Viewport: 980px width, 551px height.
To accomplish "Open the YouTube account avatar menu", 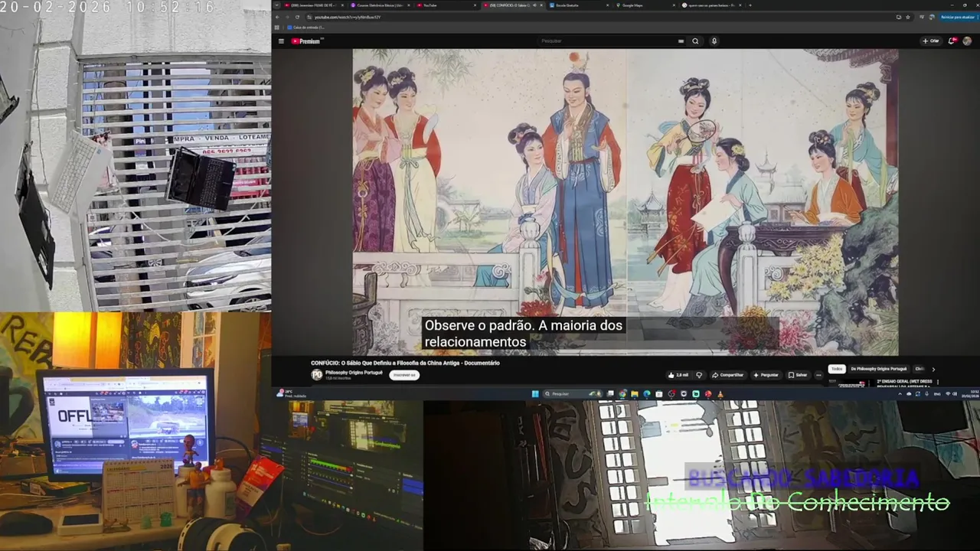I will point(967,41).
